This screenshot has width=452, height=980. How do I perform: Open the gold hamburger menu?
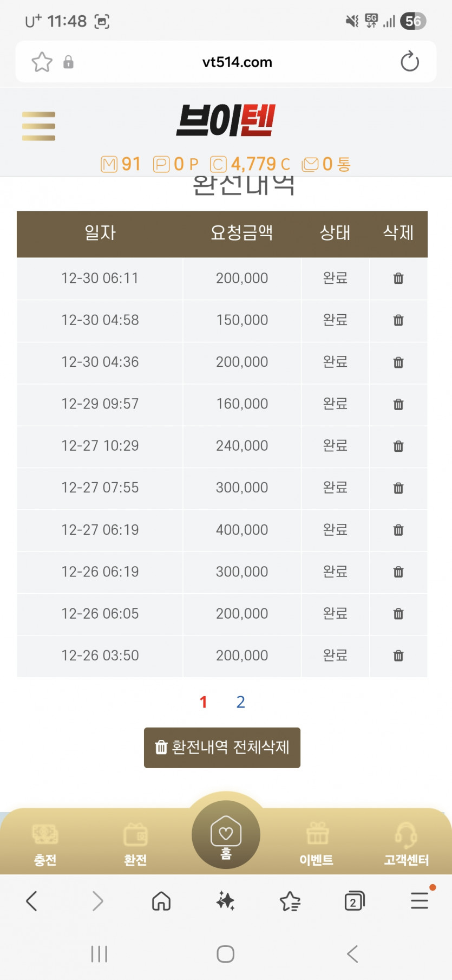coord(38,126)
